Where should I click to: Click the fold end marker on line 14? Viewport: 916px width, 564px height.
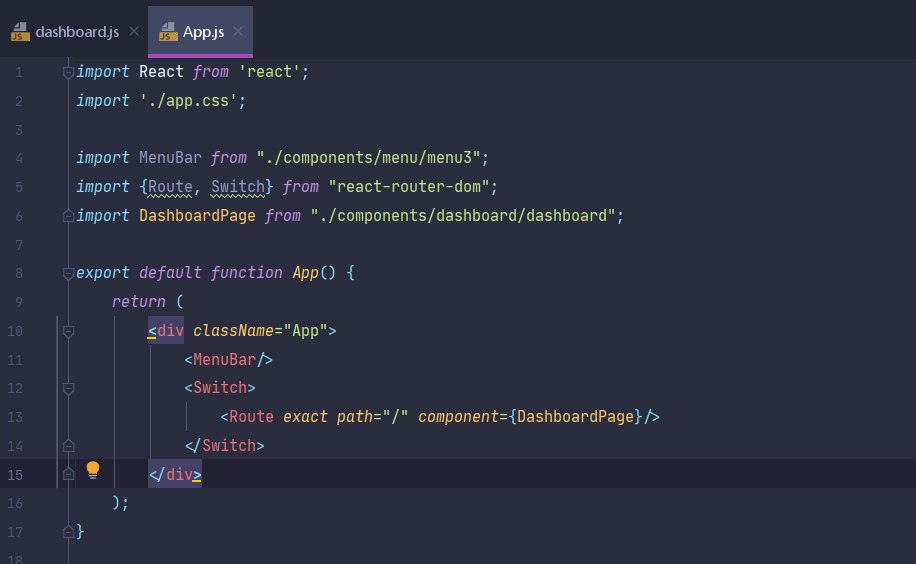pos(68,446)
